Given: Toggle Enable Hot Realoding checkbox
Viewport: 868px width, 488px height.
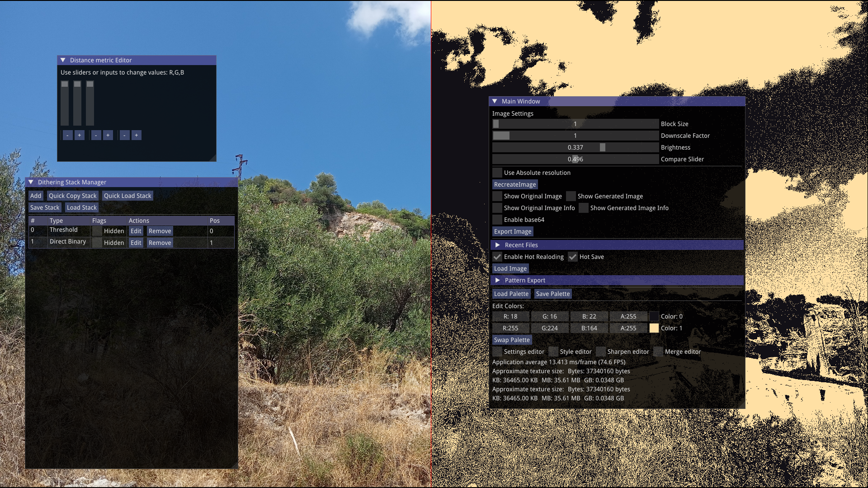Looking at the screenshot, I should [497, 257].
